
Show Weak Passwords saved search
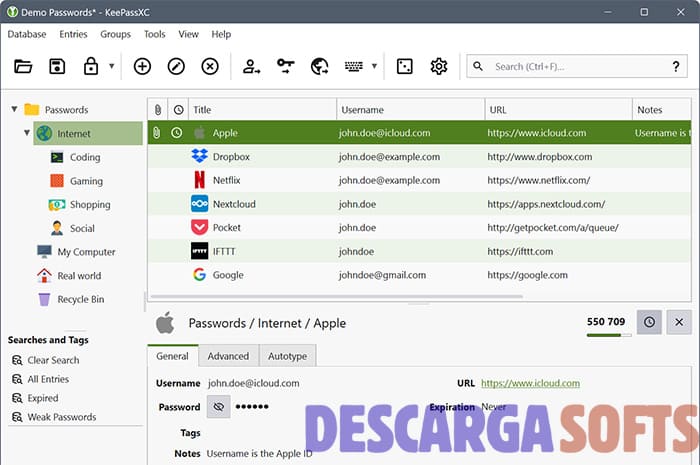click(x=54, y=417)
